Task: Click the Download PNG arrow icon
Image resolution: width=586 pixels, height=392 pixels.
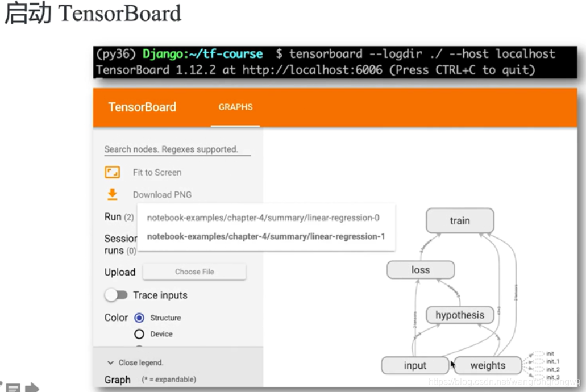Action: 112,194
